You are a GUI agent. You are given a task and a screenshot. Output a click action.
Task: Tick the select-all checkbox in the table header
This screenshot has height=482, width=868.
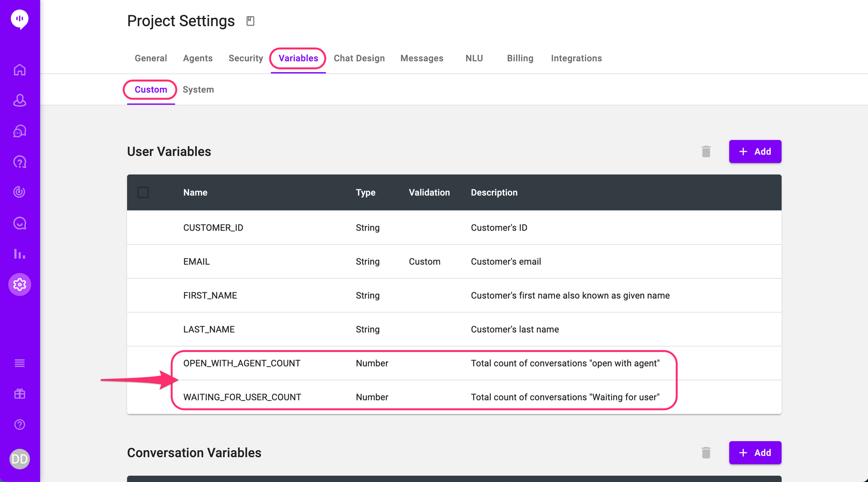pos(143,192)
